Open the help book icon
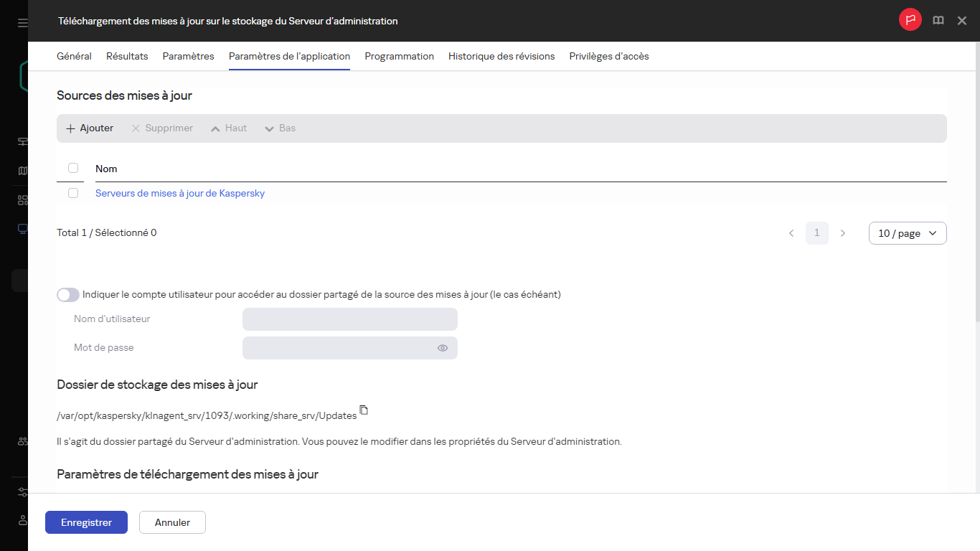 click(x=938, y=21)
